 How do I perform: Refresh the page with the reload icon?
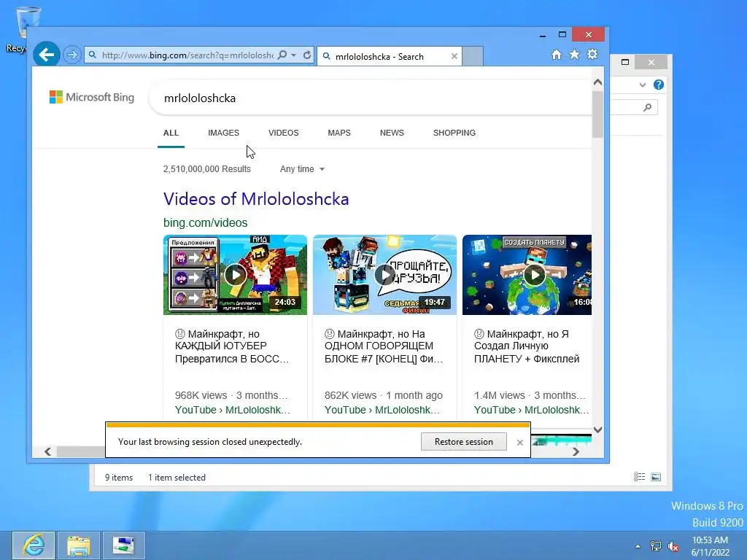coord(307,55)
